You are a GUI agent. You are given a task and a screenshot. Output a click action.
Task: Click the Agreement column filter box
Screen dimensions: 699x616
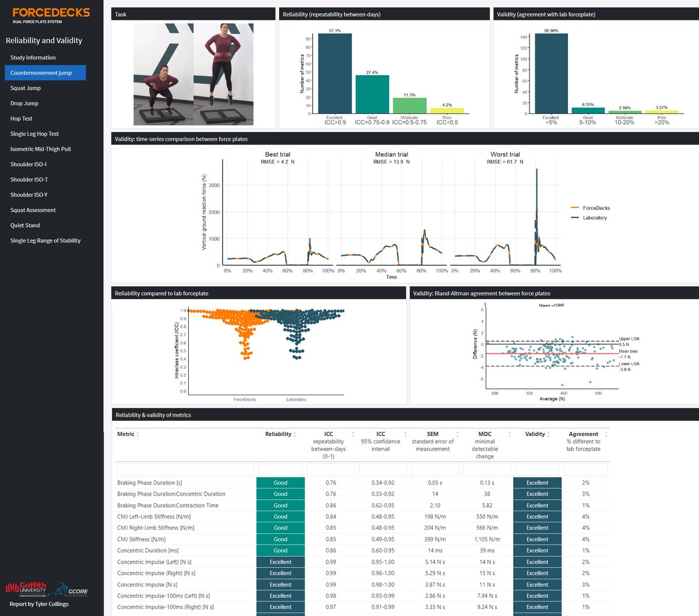coord(585,469)
